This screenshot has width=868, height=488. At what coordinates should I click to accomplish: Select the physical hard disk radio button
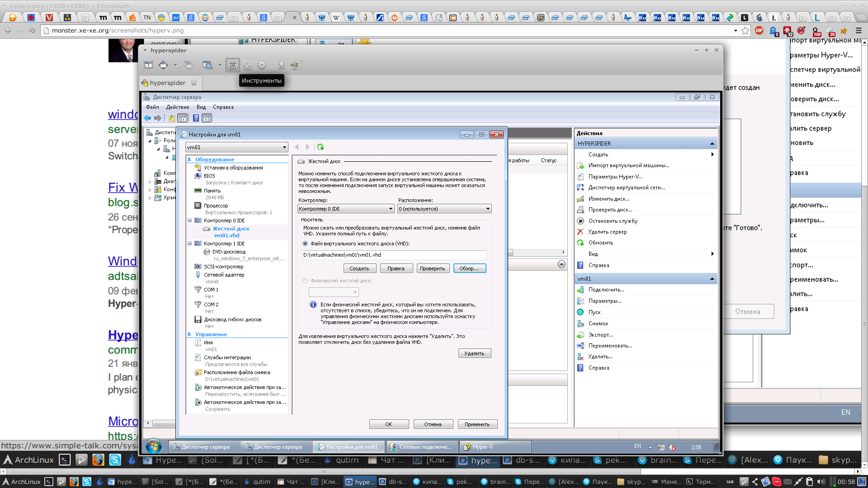[x=305, y=281]
